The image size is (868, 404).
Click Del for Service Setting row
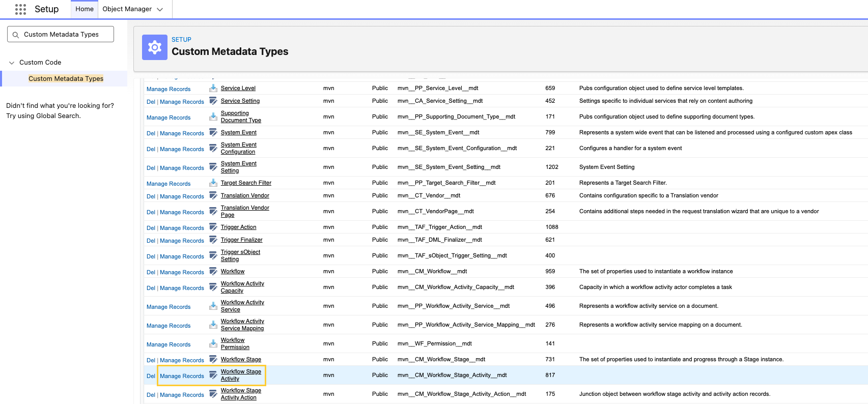point(151,102)
